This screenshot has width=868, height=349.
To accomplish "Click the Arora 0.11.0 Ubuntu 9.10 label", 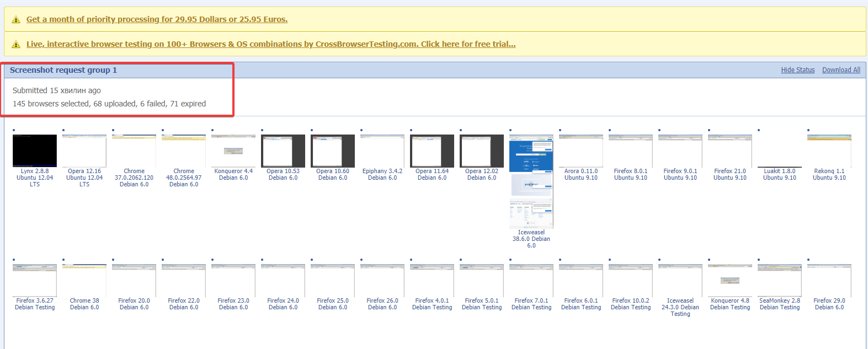I will click(581, 175).
